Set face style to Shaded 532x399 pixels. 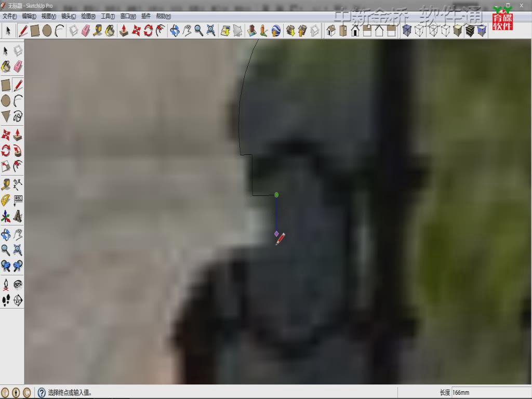pyautogui.click(x=457, y=31)
